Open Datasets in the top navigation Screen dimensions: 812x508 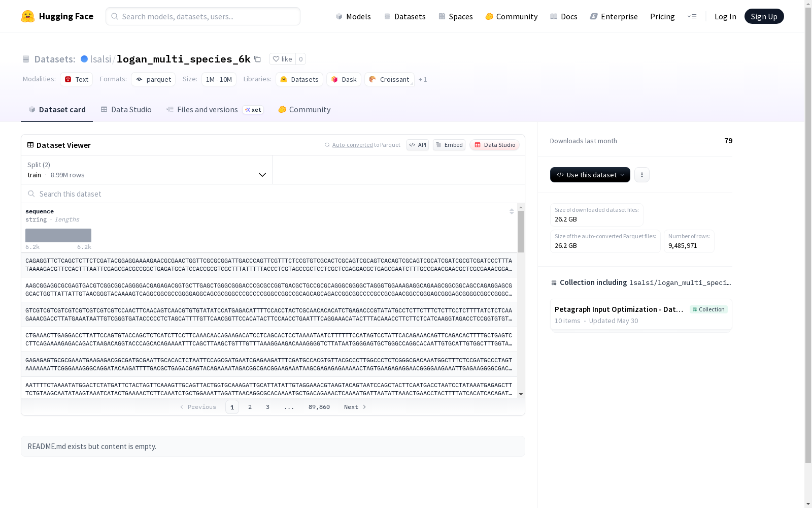[404, 16]
